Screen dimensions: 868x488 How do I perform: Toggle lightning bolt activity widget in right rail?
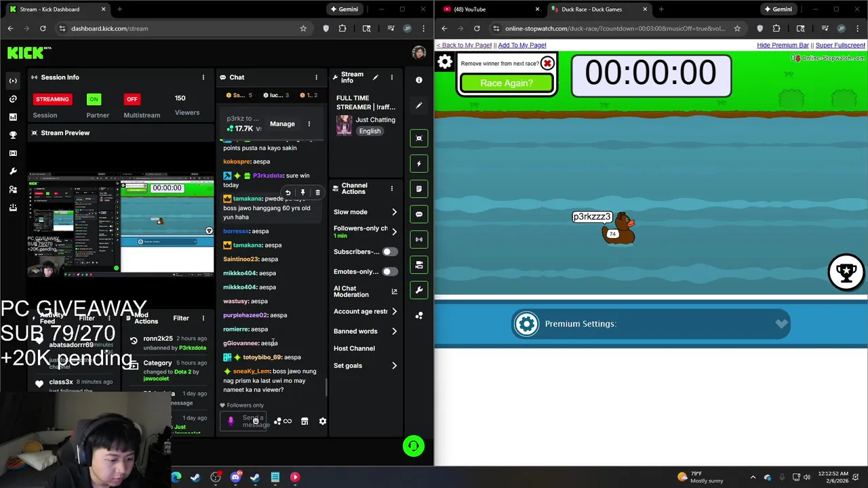(419, 163)
